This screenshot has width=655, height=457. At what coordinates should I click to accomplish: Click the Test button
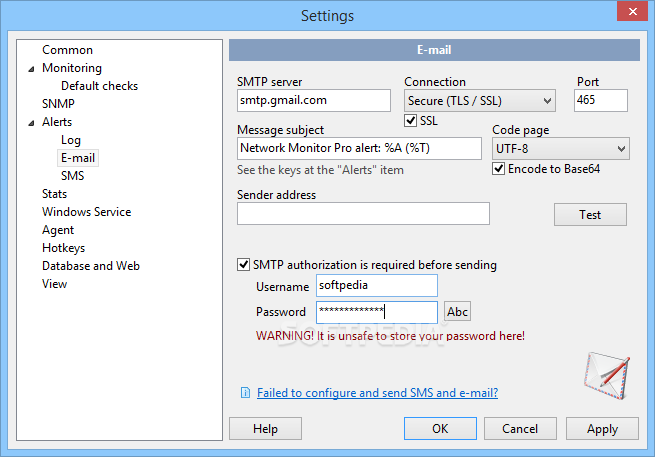coord(590,215)
